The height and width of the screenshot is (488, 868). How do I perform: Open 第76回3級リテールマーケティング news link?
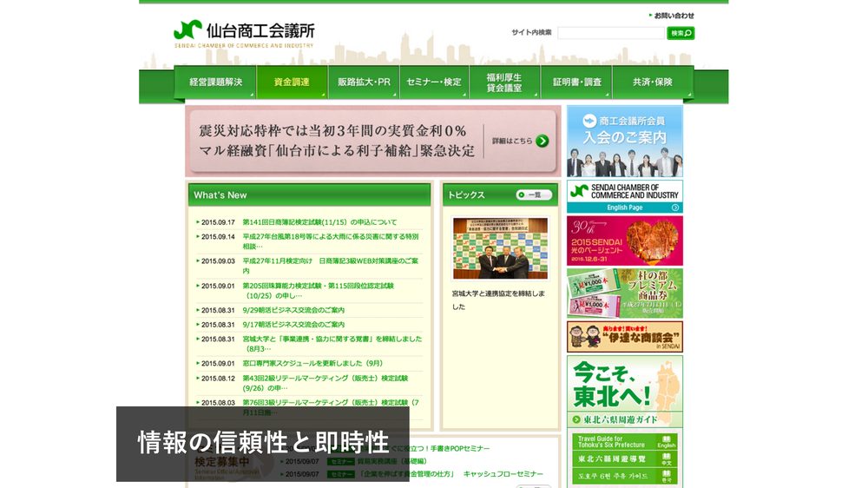click(331, 407)
